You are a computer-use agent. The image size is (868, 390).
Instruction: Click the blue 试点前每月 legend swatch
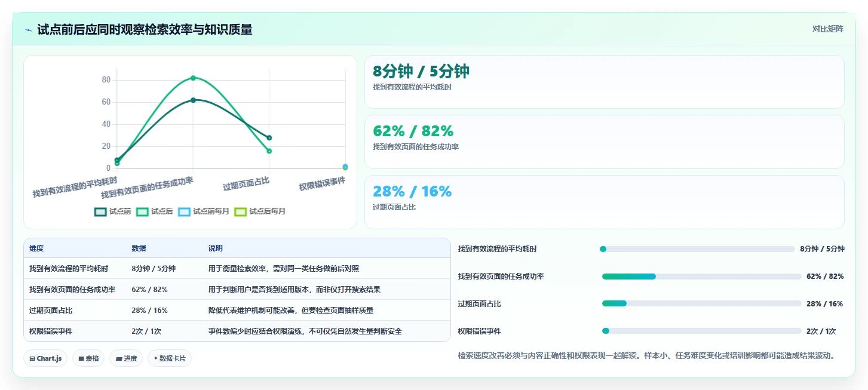(184, 211)
